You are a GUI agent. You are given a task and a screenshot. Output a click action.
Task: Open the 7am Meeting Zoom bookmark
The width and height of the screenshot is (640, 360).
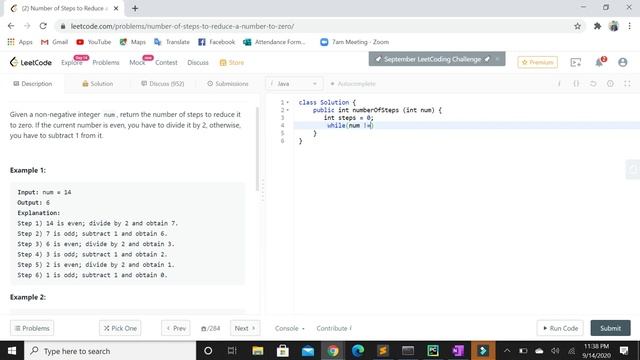(x=354, y=42)
